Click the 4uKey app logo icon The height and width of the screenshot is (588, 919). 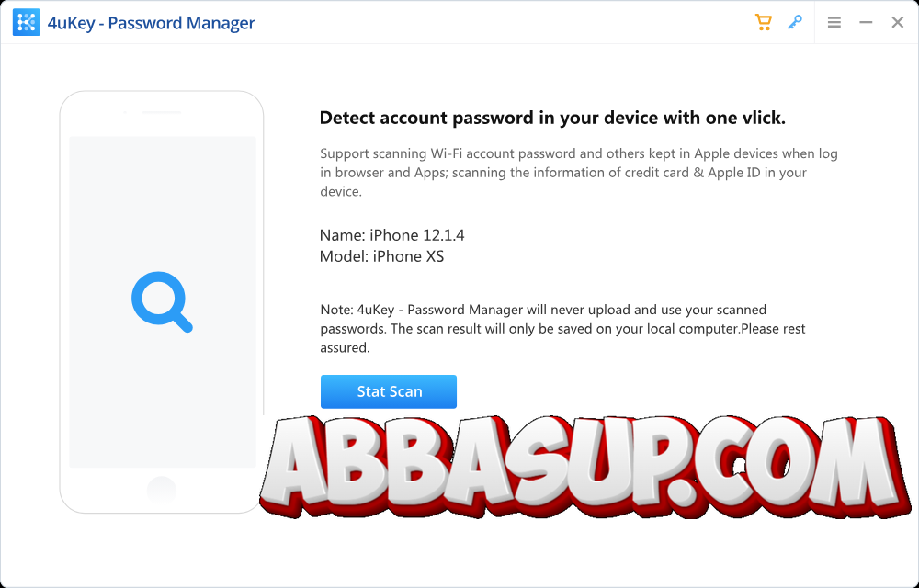(x=26, y=22)
